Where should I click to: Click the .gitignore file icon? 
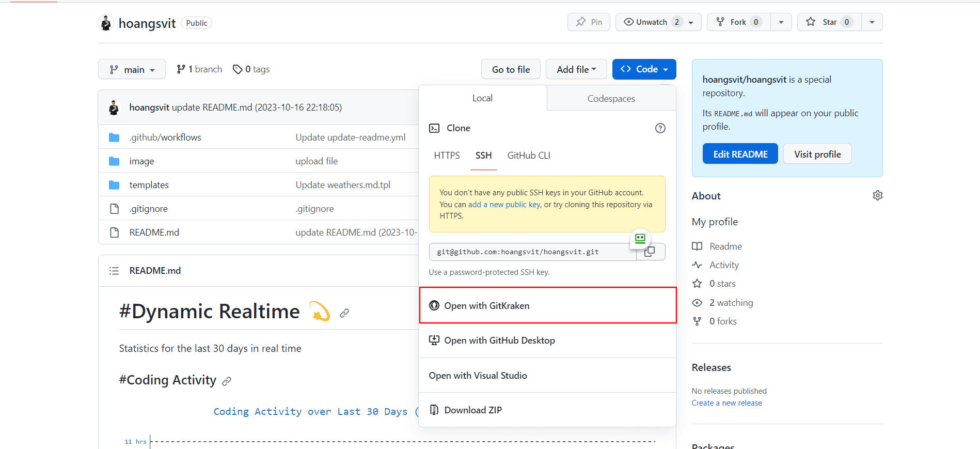(x=114, y=209)
